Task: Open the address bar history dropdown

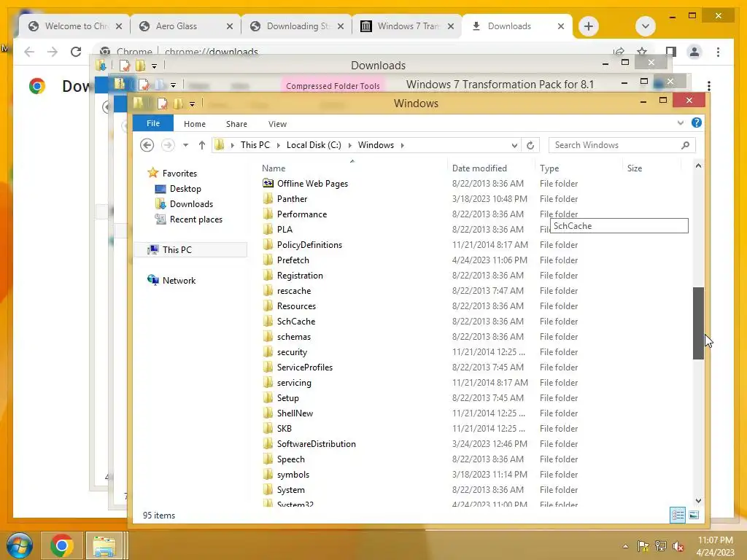Action: pyautogui.click(x=514, y=145)
